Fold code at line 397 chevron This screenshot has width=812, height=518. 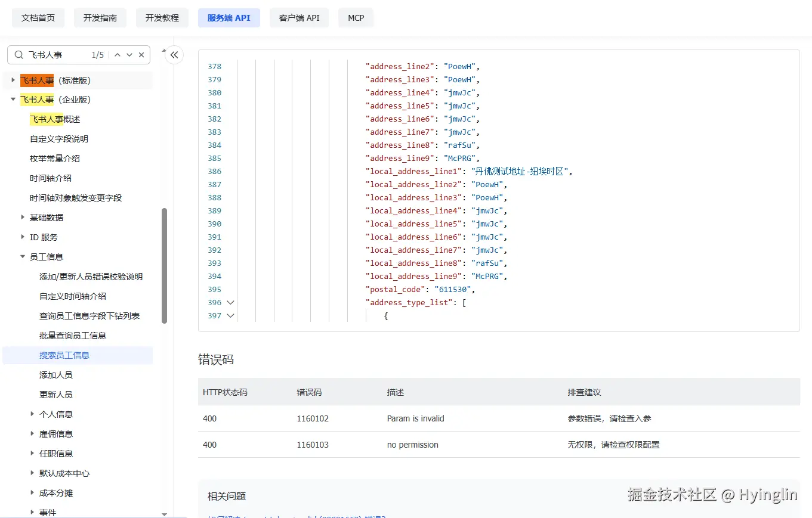230,316
